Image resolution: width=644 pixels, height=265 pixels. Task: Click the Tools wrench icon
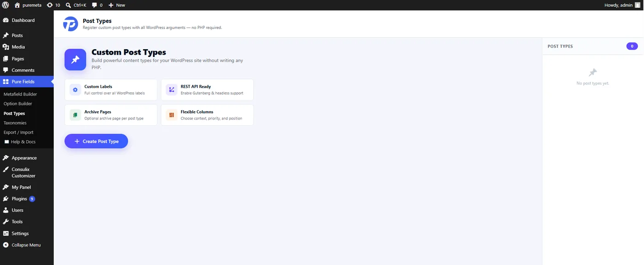pos(6,222)
